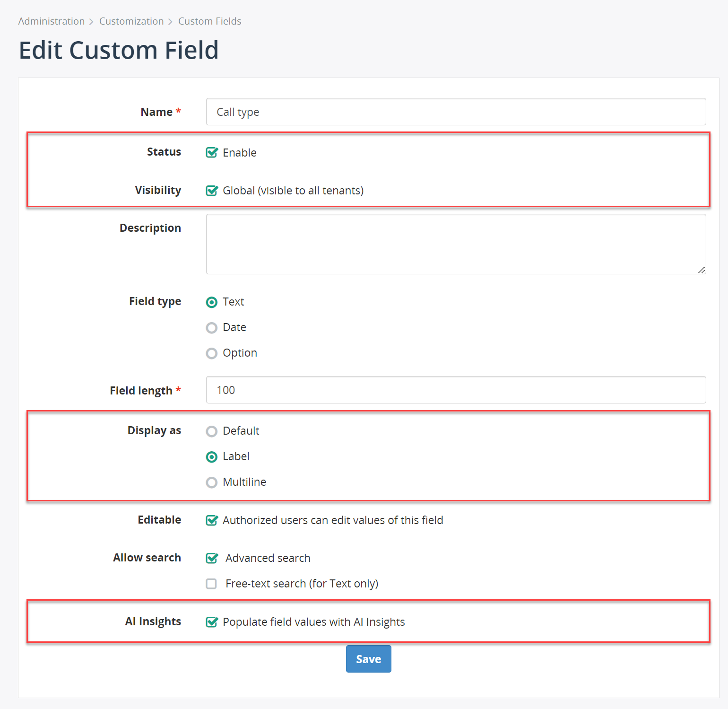Go to the Customization breadcrumb link
728x709 pixels.
click(131, 21)
